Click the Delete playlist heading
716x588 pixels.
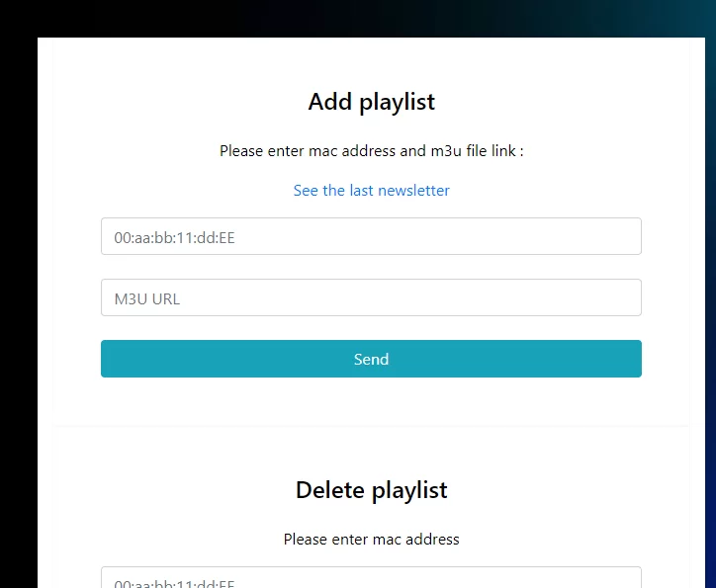click(371, 490)
